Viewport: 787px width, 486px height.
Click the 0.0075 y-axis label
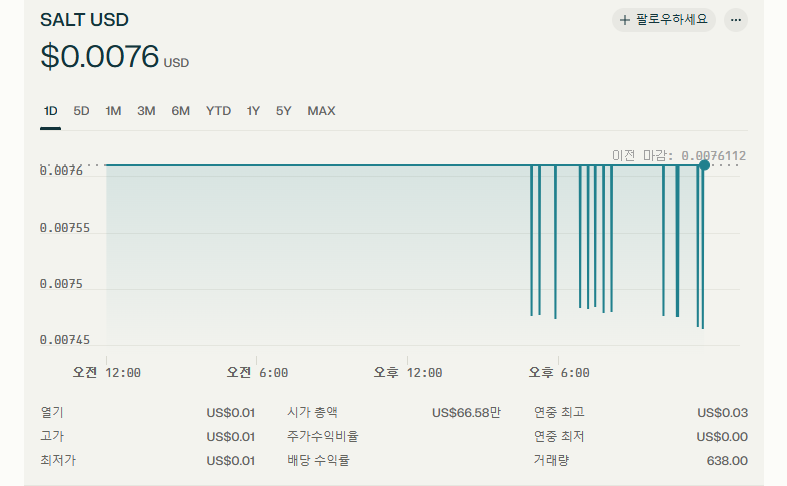(61, 284)
